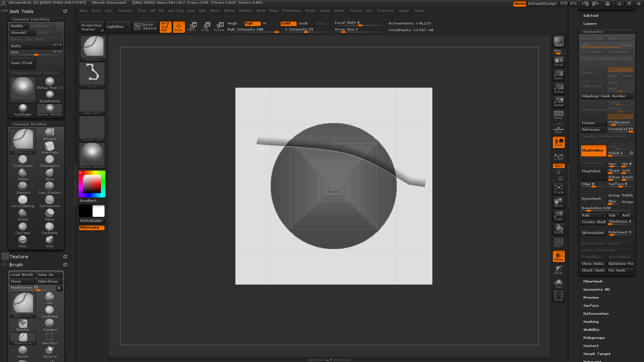Click the Actual size icon
The height and width of the screenshot is (362, 644).
pos(558,88)
